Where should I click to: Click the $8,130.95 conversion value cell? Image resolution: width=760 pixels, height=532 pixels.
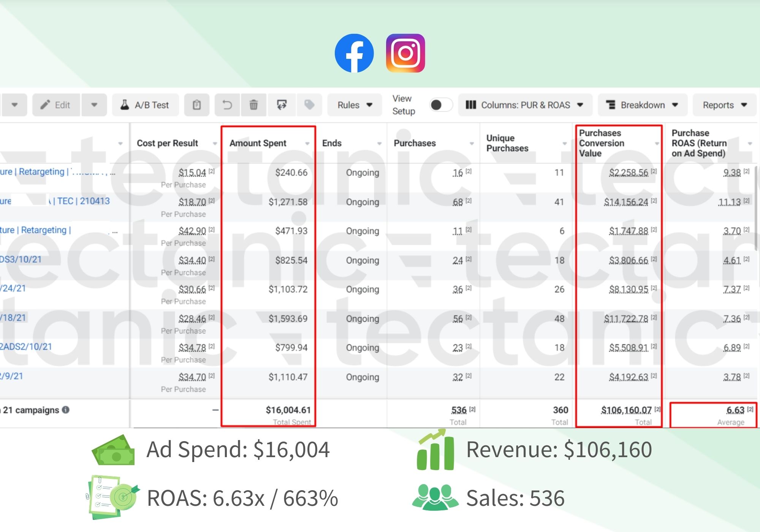tap(629, 289)
